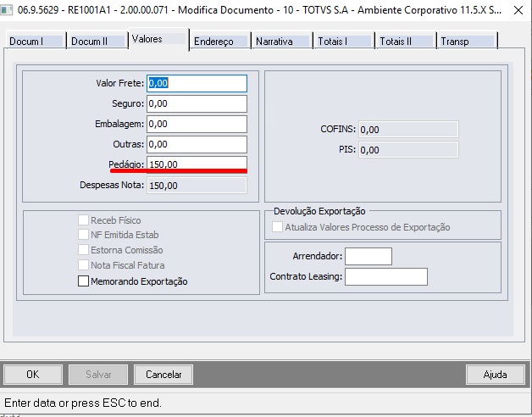The height and width of the screenshot is (417, 532).
Task: Toggle Atualiza Valores Processo de Exportação checkbox
Action: [277, 227]
